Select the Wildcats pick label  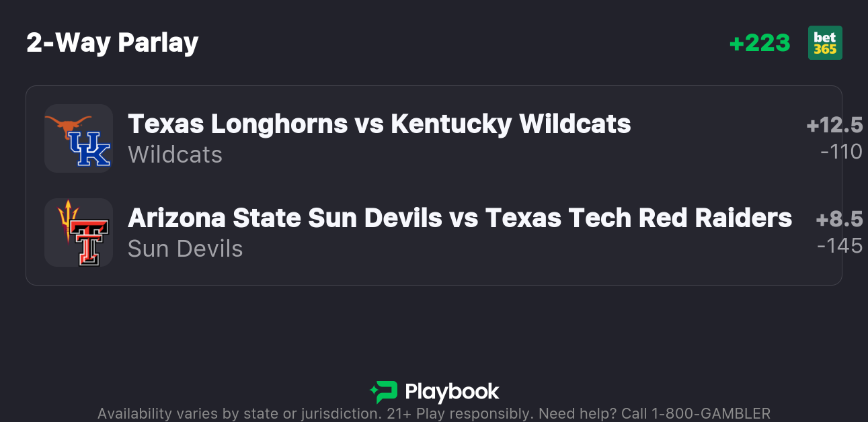point(175,155)
